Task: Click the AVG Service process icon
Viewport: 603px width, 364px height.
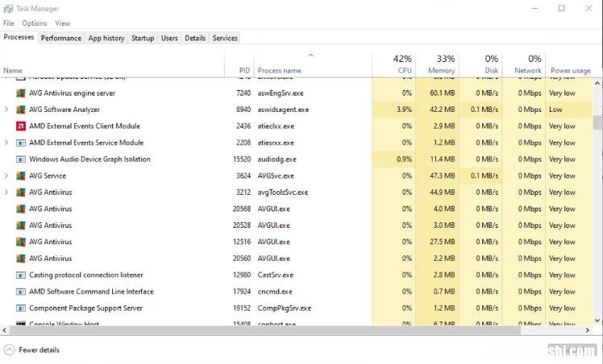Action: [x=21, y=176]
